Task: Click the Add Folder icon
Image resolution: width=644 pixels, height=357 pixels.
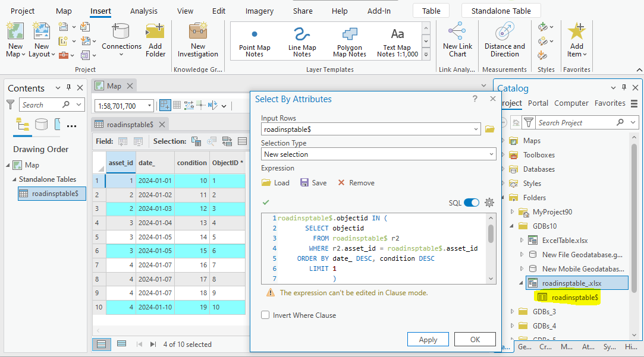Action: (x=155, y=31)
